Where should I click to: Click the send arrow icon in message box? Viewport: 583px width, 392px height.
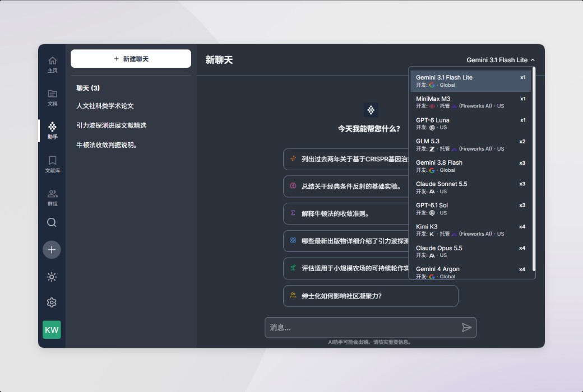(x=466, y=328)
